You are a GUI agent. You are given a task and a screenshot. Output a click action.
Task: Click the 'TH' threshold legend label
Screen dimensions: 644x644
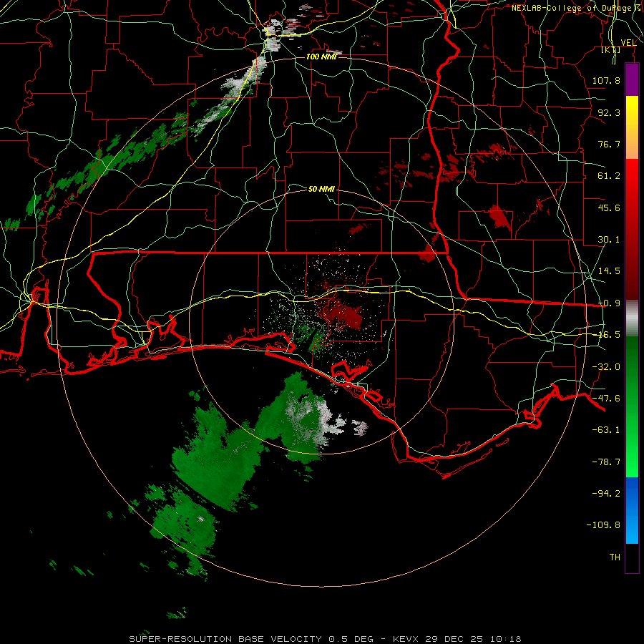(x=615, y=557)
